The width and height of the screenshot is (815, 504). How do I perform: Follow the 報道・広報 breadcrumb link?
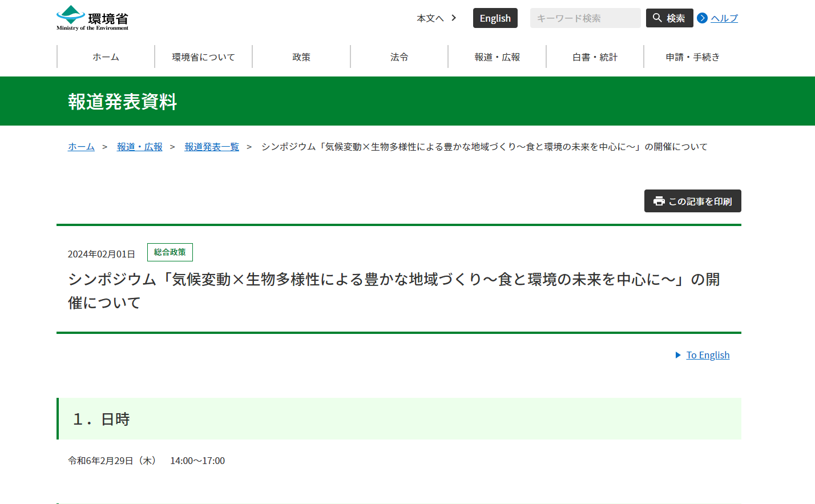(140, 147)
